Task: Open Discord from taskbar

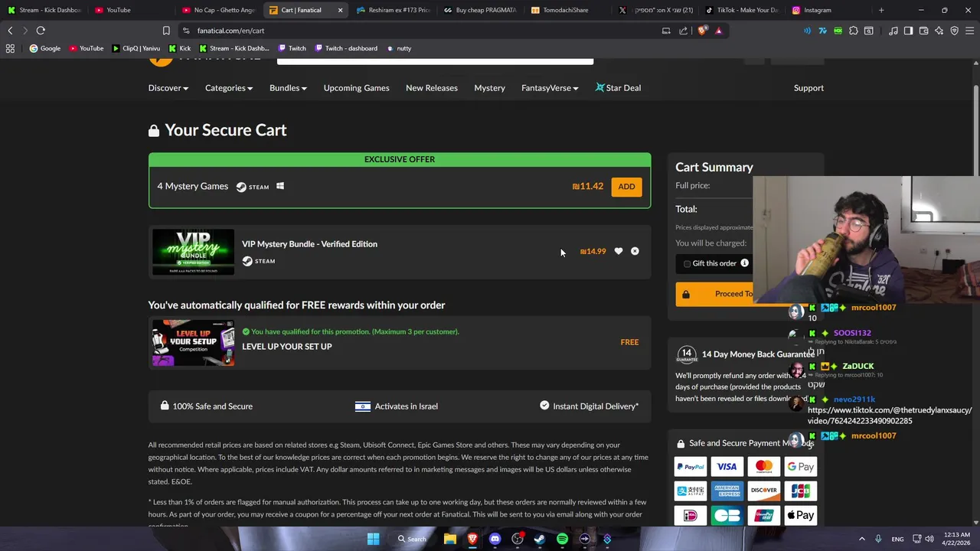Action: click(x=495, y=539)
